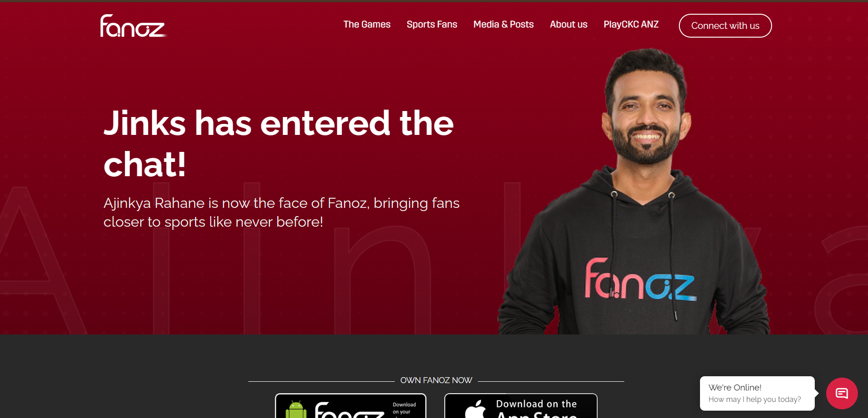This screenshot has width=868, height=418.
Task: Click the 'Jinks has entered the chat!' heading
Action: pos(279,143)
